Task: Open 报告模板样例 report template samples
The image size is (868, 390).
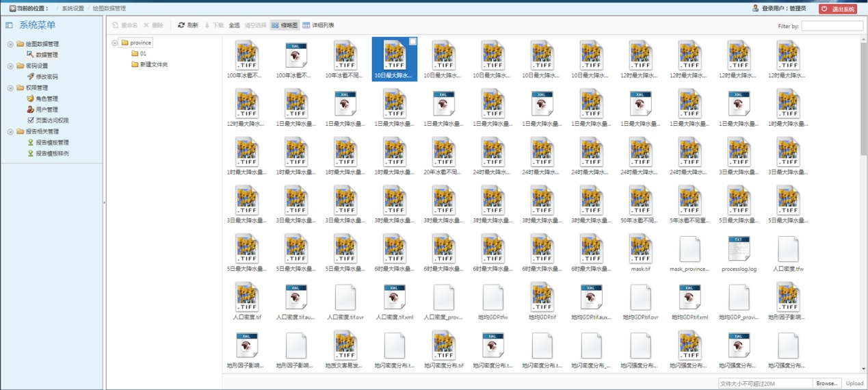Action: [52, 153]
